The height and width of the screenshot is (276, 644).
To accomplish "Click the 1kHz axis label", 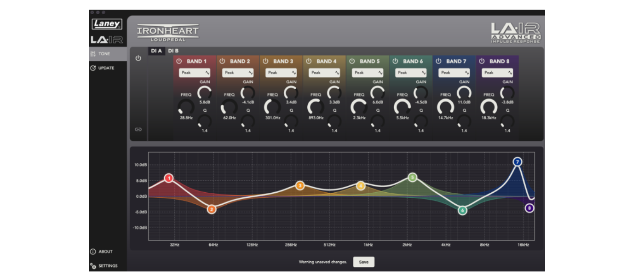I will tap(368, 245).
